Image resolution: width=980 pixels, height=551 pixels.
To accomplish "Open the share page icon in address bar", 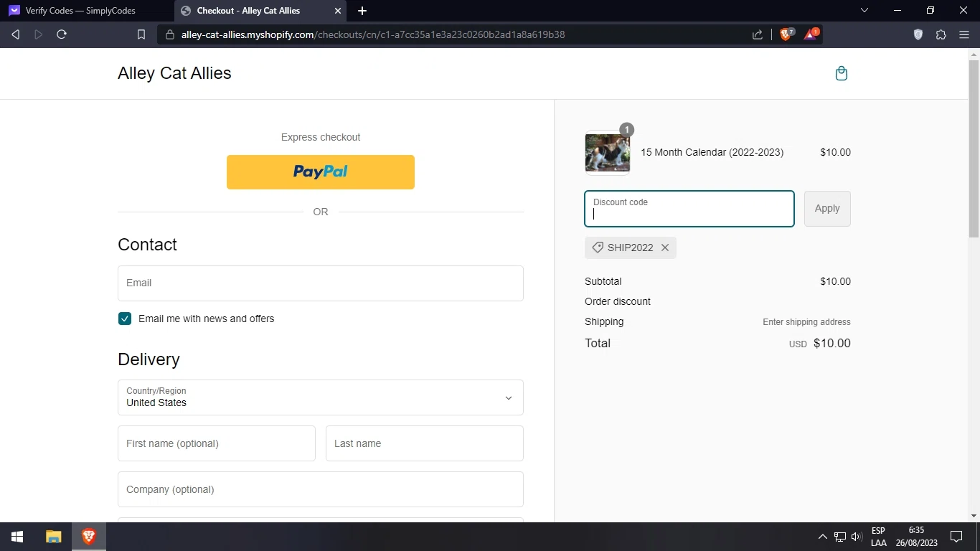I will 758,34.
